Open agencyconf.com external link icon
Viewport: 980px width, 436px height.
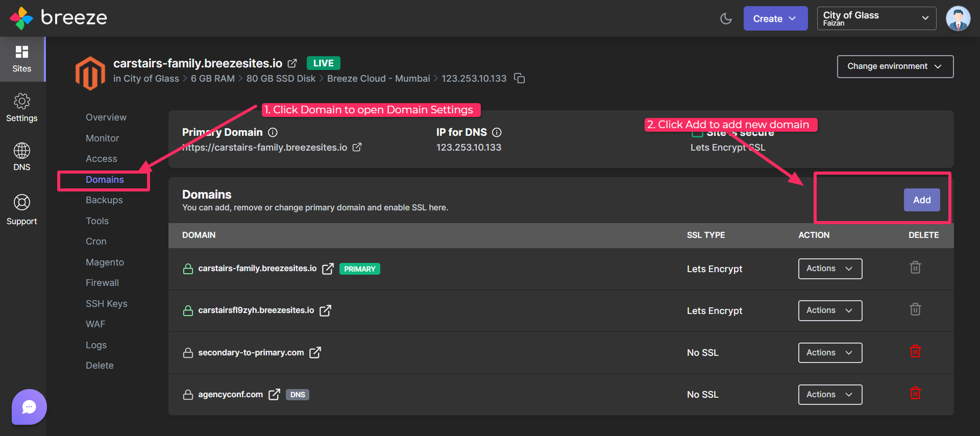(274, 394)
